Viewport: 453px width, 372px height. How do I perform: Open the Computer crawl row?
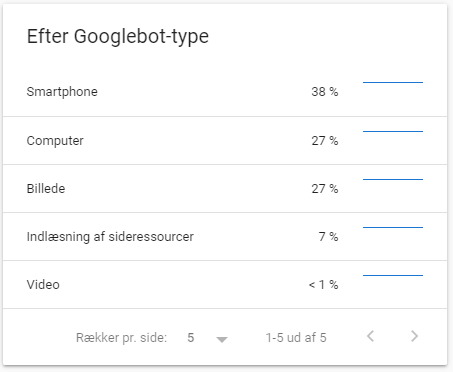[225, 141]
